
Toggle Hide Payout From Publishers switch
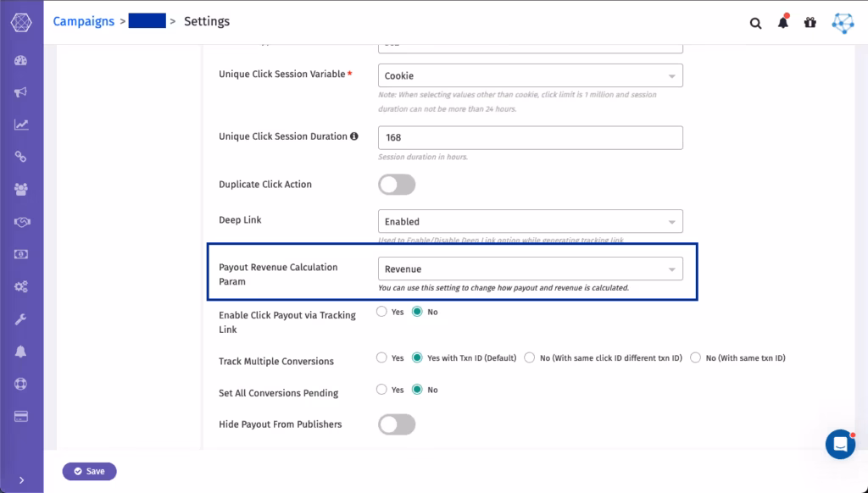(x=397, y=424)
